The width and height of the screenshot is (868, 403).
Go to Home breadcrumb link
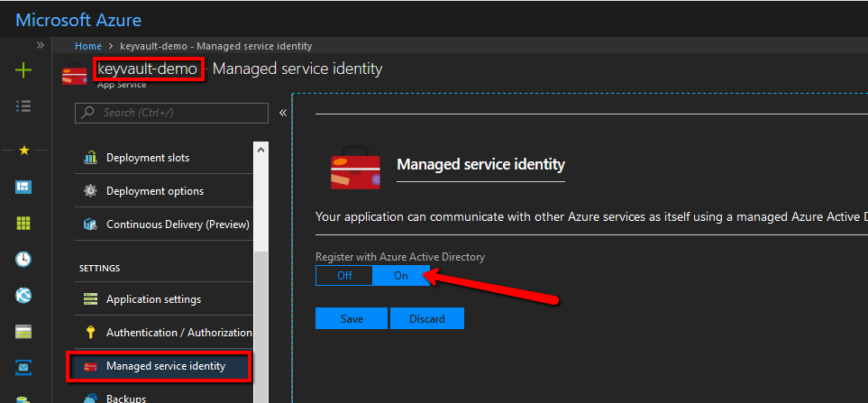pyautogui.click(x=88, y=46)
